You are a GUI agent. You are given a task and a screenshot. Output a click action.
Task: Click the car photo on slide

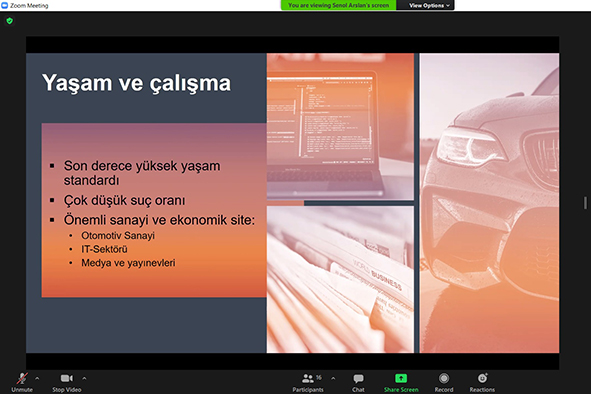489,203
